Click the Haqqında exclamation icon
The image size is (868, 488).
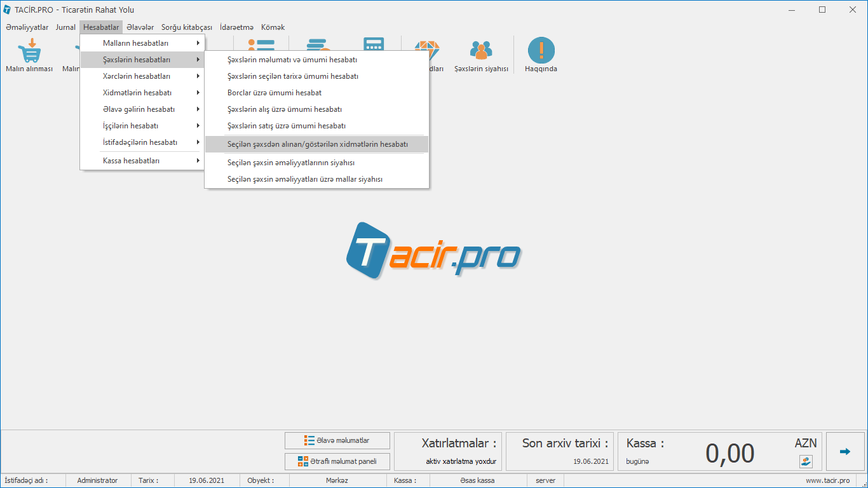pos(541,51)
